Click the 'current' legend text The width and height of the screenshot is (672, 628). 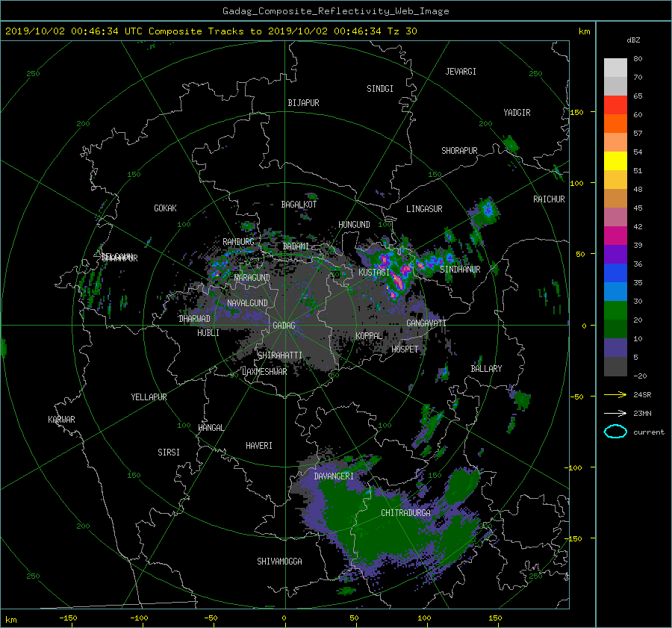(x=648, y=432)
